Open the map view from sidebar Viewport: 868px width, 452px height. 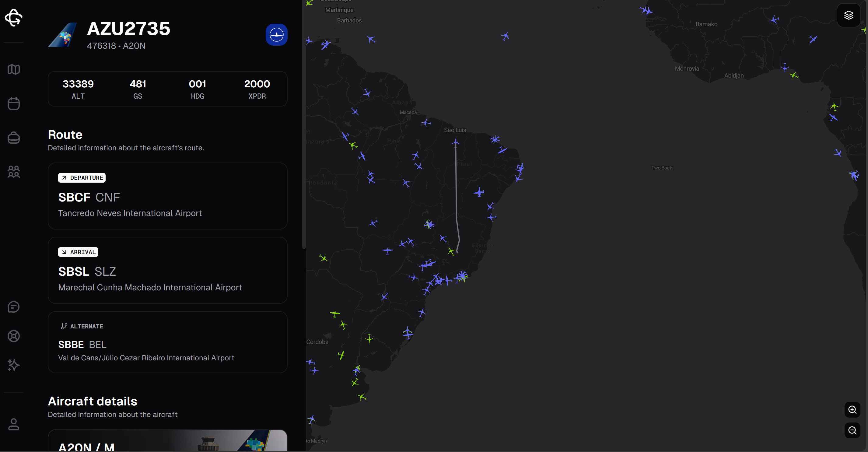tap(13, 69)
